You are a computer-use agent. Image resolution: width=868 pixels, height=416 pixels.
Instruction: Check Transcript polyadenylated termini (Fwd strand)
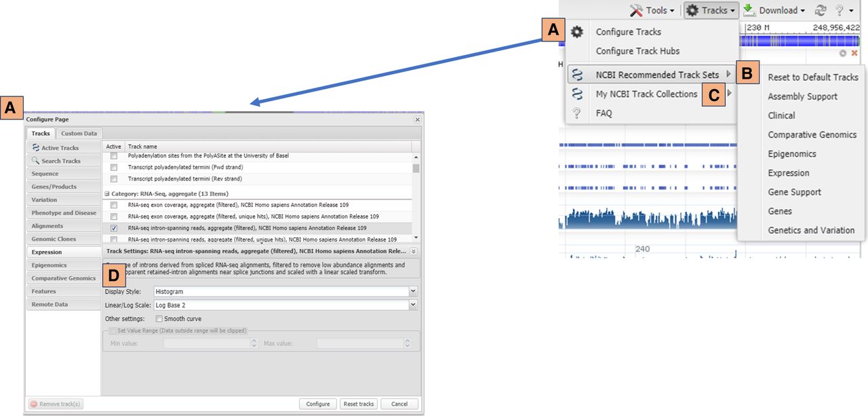(114, 167)
